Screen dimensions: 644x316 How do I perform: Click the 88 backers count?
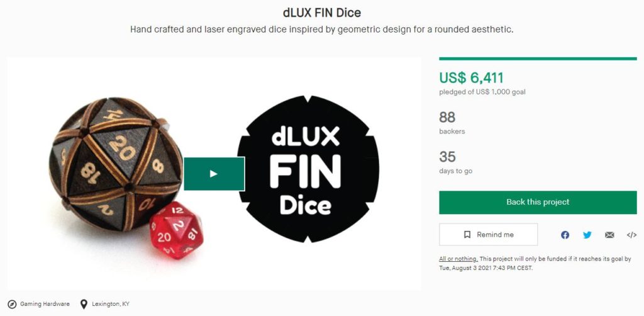click(x=447, y=118)
